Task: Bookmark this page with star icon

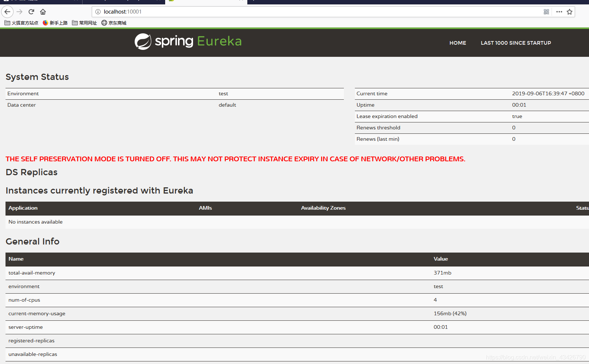Action: point(570,12)
